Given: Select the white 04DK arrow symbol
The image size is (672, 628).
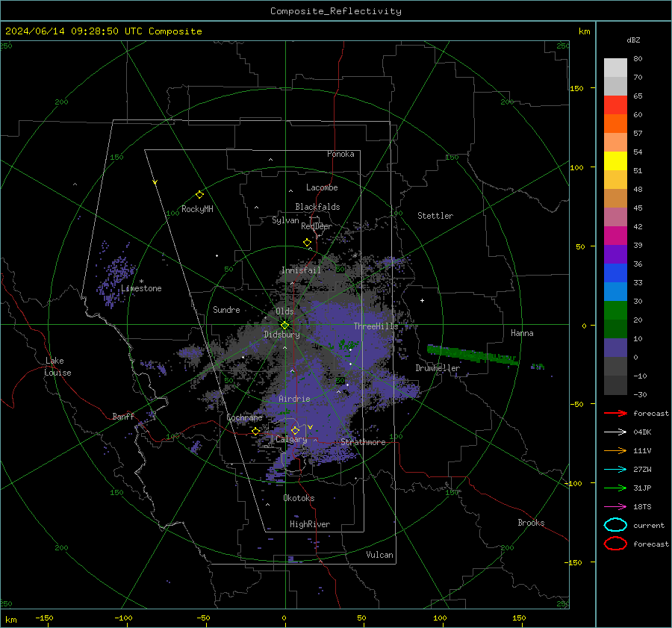Looking at the screenshot, I should [615, 432].
